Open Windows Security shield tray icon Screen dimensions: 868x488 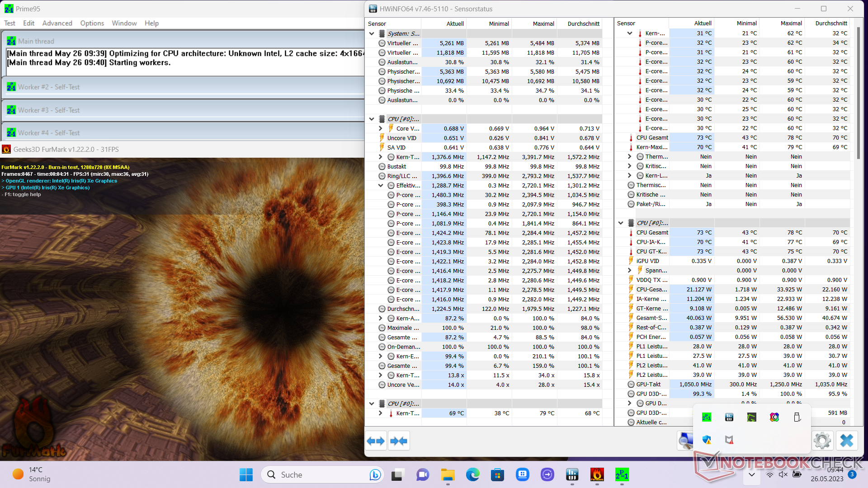(x=707, y=440)
